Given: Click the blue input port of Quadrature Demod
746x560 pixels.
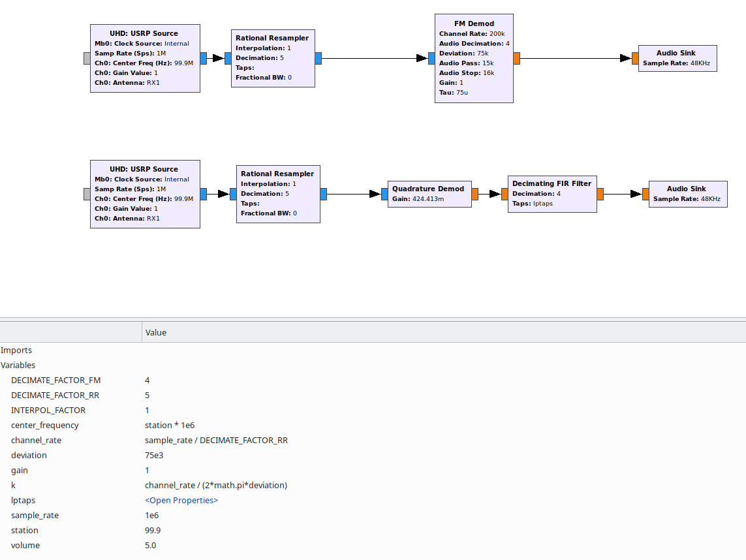Looking at the screenshot, I should 384,194.
